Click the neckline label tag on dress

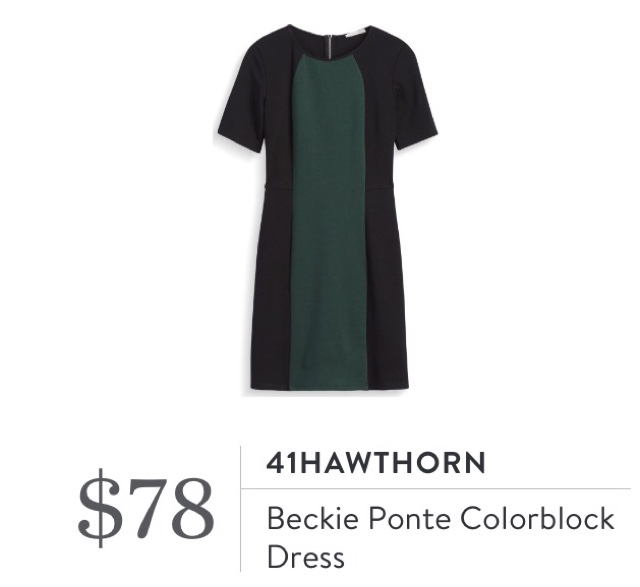coord(354,32)
